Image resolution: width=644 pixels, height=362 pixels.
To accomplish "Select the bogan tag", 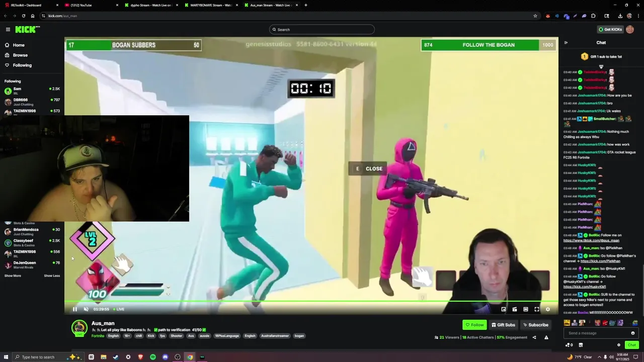I will pyautogui.click(x=299, y=336).
